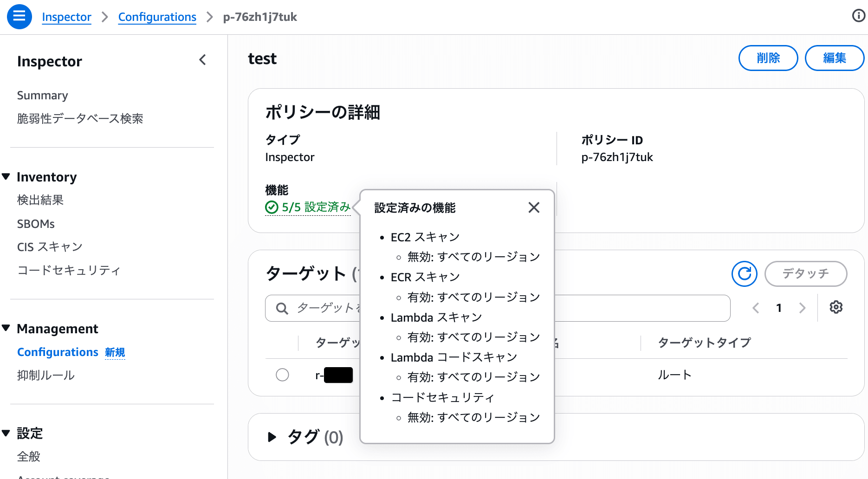Collapse the Inspector side navigation panel

click(202, 60)
